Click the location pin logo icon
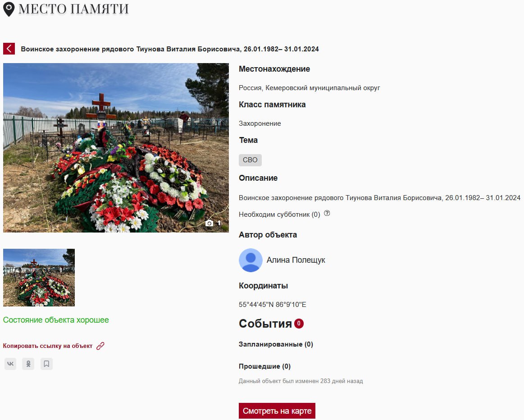 coord(9,9)
